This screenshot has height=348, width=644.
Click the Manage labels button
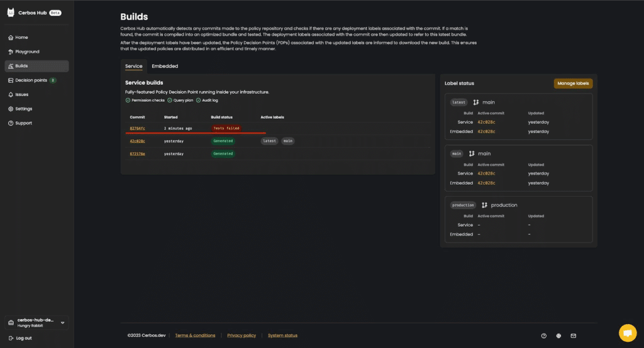coord(573,84)
